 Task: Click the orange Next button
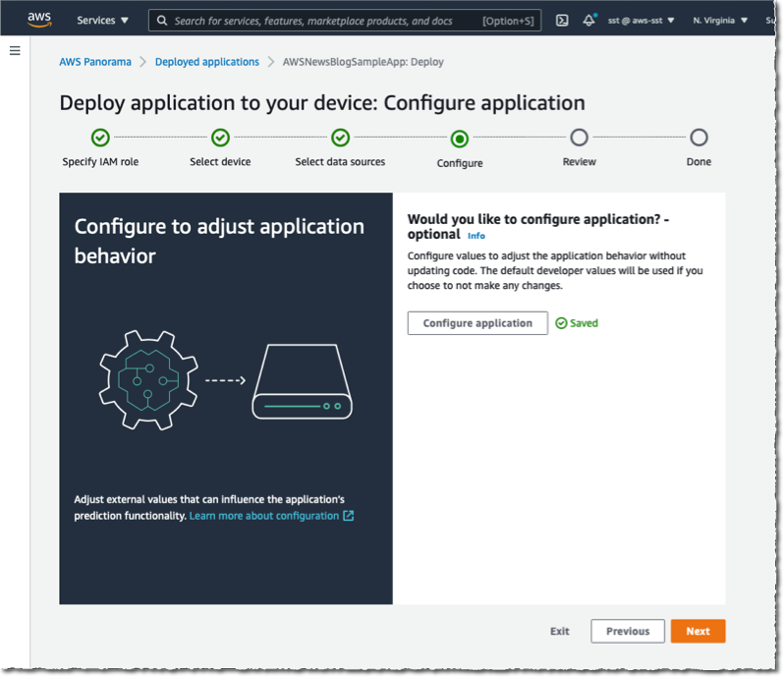click(698, 631)
